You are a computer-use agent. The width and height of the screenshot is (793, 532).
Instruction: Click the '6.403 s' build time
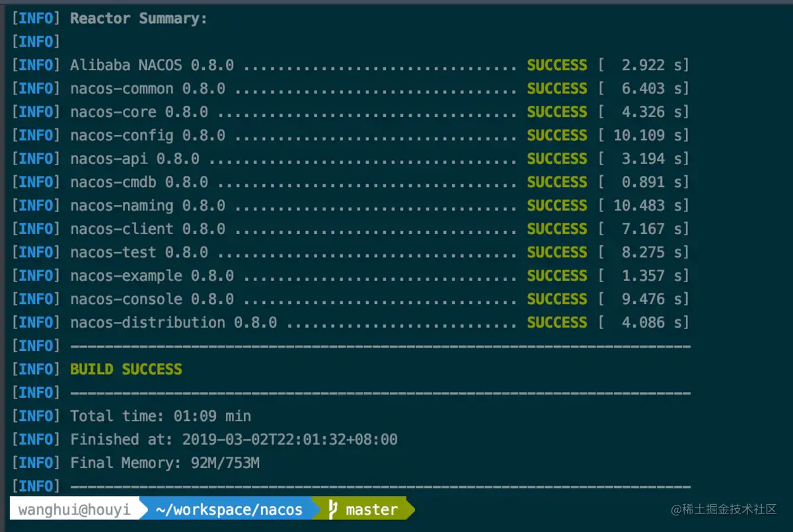coord(651,89)
